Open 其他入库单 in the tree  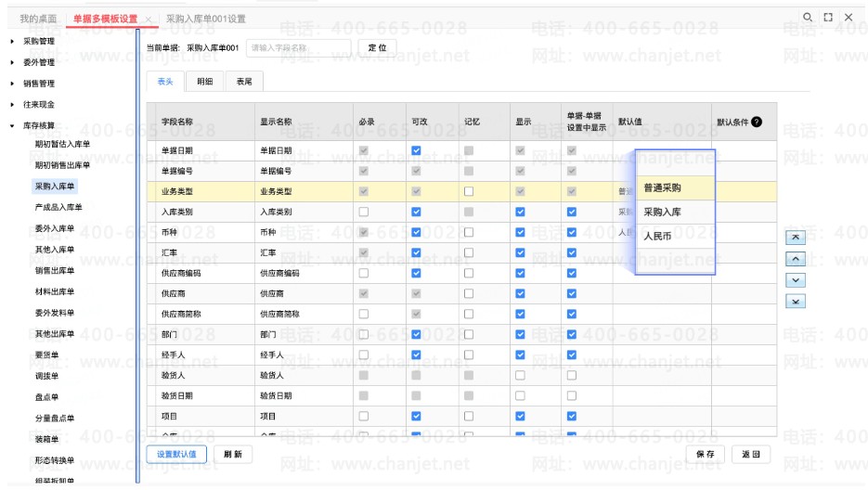pyautogui.click(x=55, y=249)
